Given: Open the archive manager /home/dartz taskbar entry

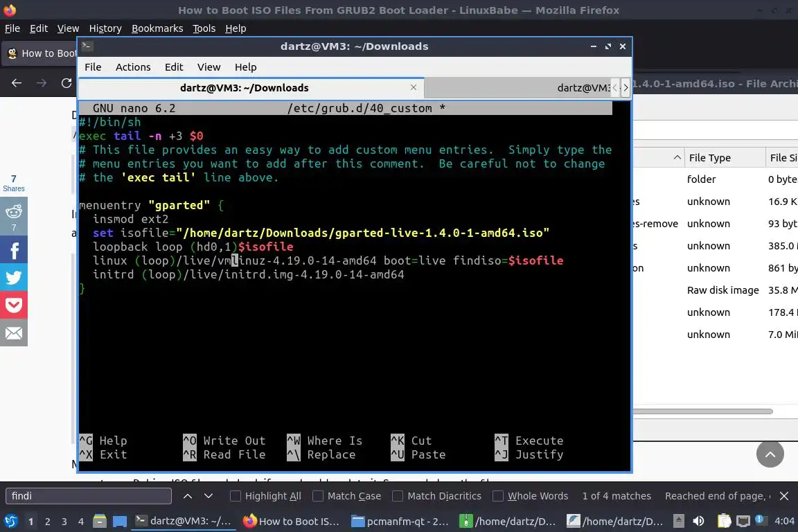Looking at the screenshot, I should point(508,521).
